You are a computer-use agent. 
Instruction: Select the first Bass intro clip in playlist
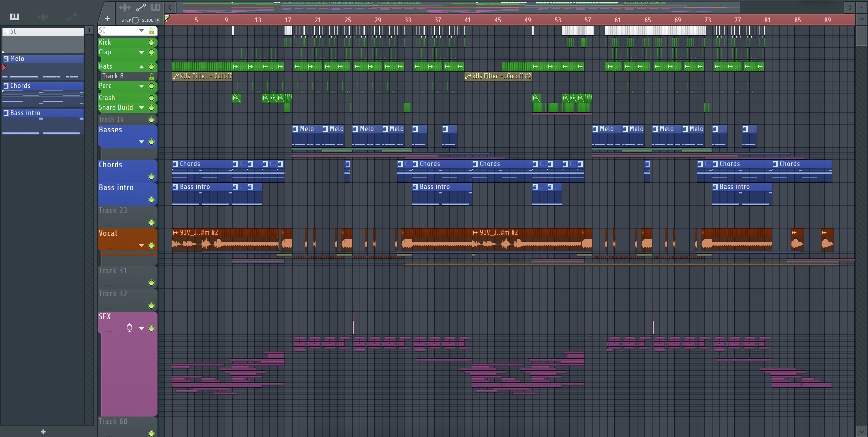202,194
